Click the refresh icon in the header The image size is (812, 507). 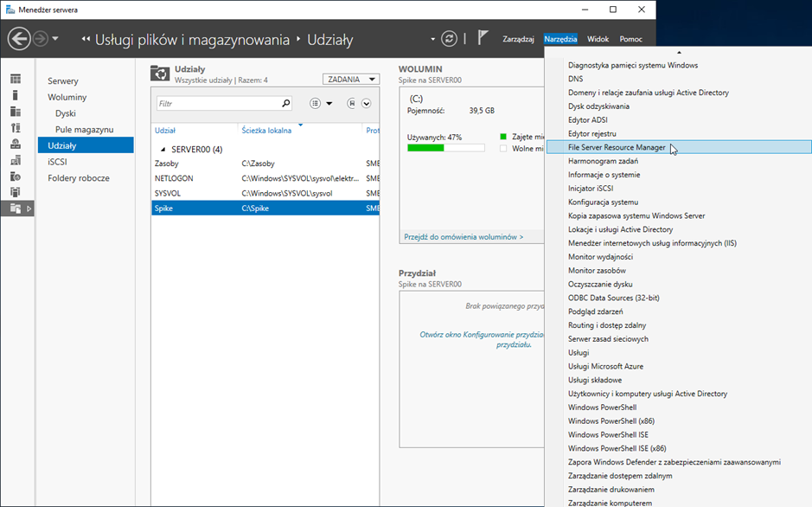448,39
